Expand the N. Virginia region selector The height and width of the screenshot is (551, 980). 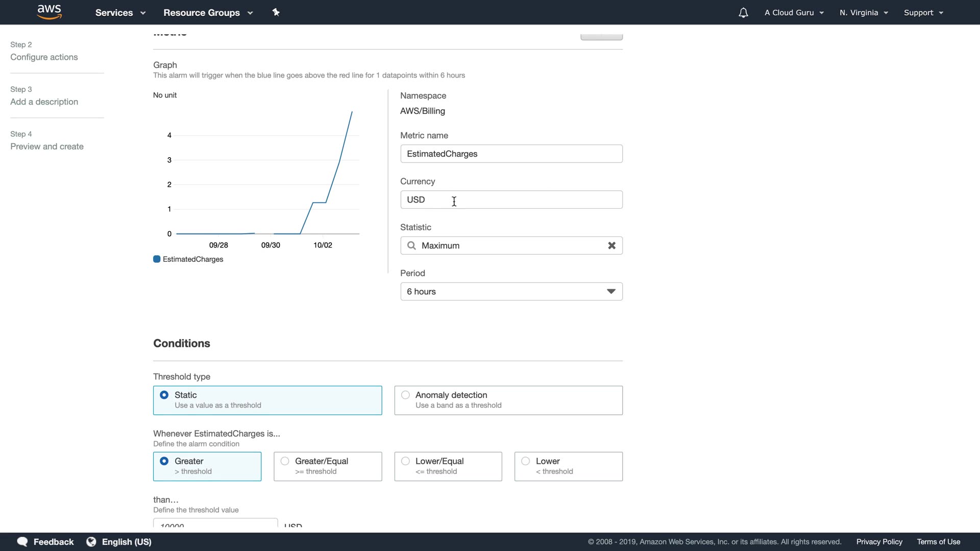tap(864, 13)
